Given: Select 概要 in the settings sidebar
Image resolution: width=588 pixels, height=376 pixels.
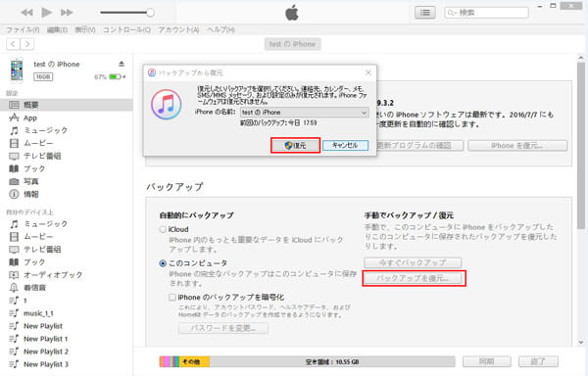Looking at the screenshot, I should pos(67,105).
